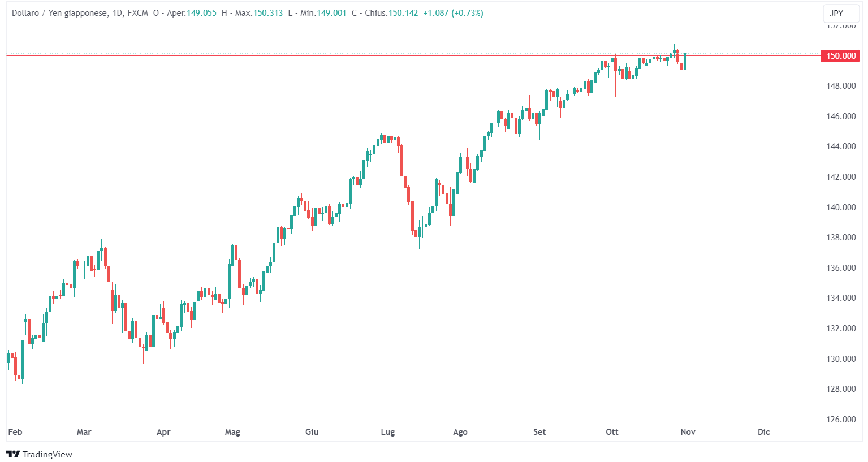868x462 pixels.
Task: Click the 1D interval in the legend
Action: (117, 13)
